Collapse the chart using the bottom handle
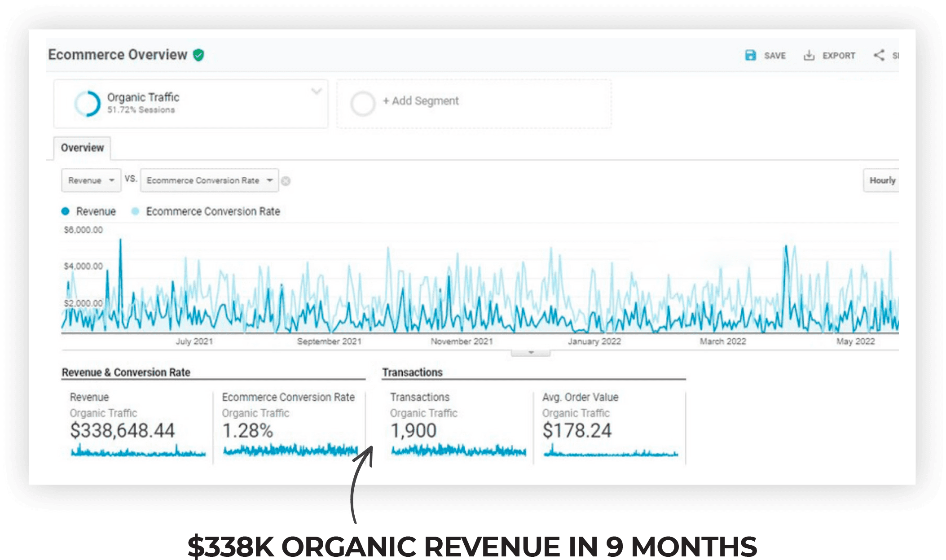This screenshot has width=946, height=560. click(531, 353)
